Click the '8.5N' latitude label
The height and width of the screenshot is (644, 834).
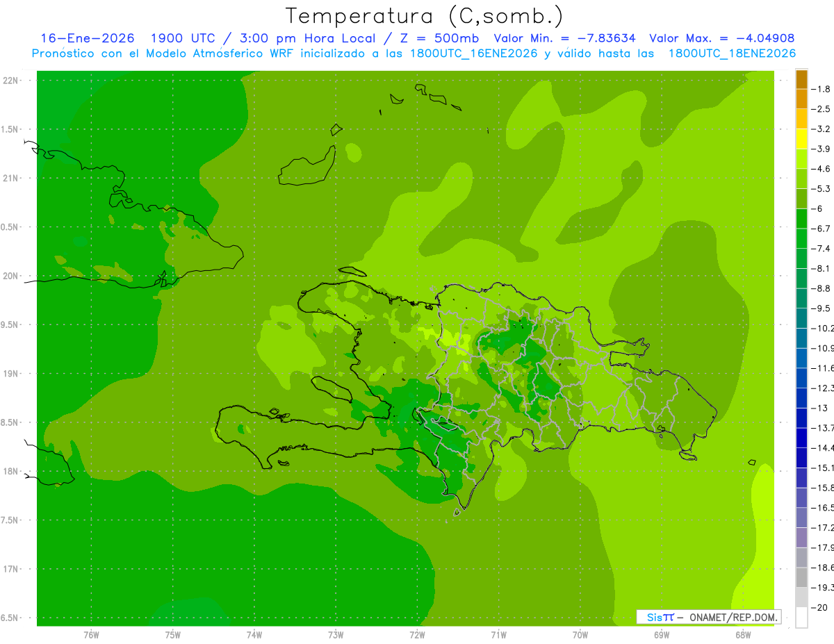10,422
